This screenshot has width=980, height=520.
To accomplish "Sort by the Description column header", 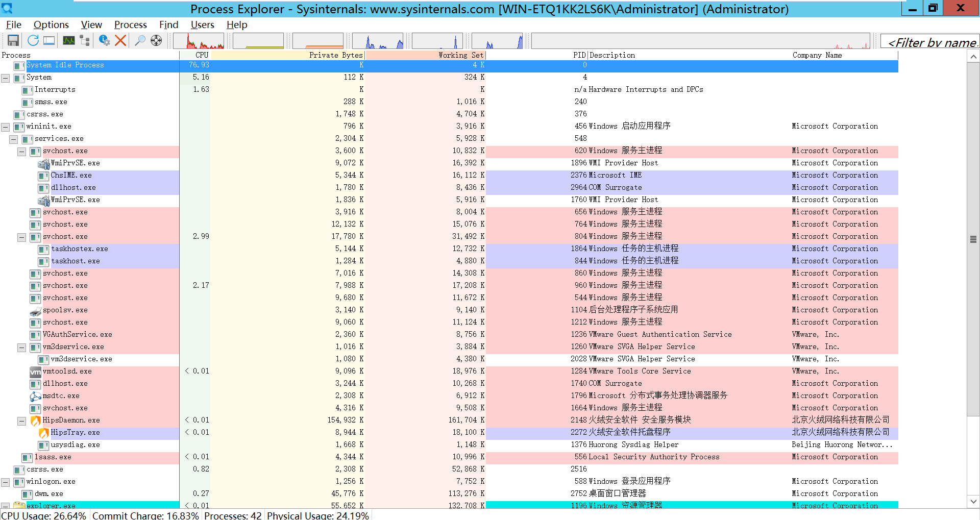I will click(x=689, y=55).
